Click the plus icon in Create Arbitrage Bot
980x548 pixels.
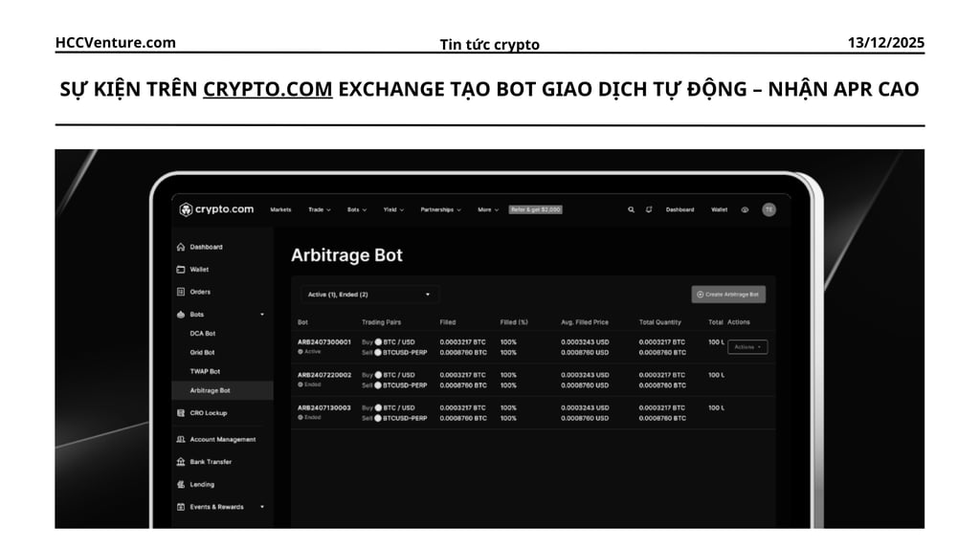(x=700, y=295)
